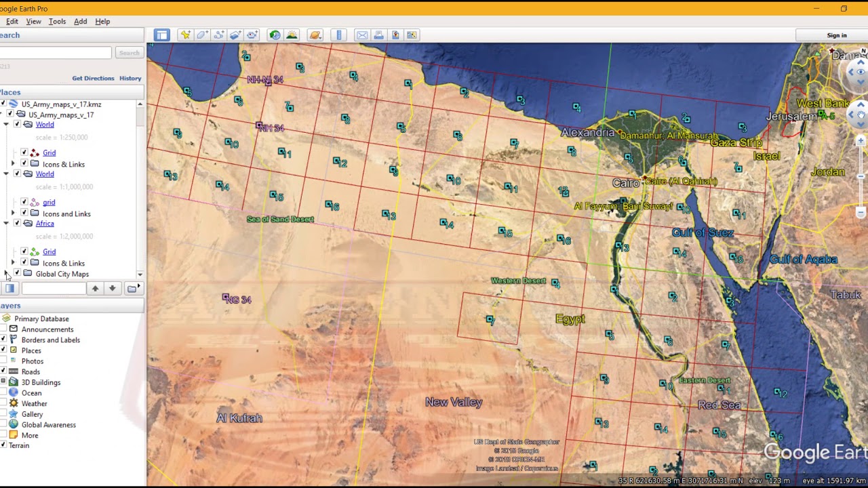The image size is (868, 488).
Task: Enable the Weather layer checkbox
Action: [3, 403]
